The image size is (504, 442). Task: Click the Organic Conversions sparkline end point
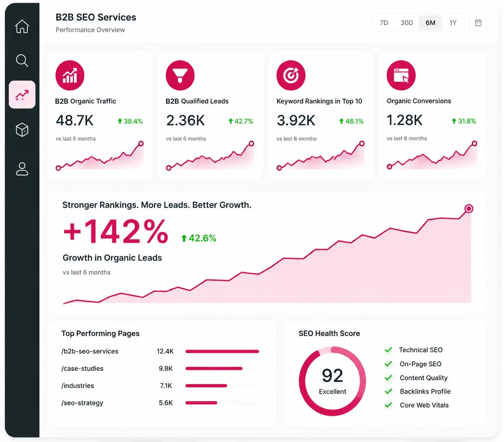(474, 143)
